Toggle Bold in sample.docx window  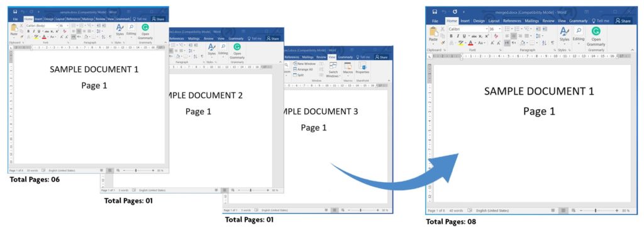(28, 31)
